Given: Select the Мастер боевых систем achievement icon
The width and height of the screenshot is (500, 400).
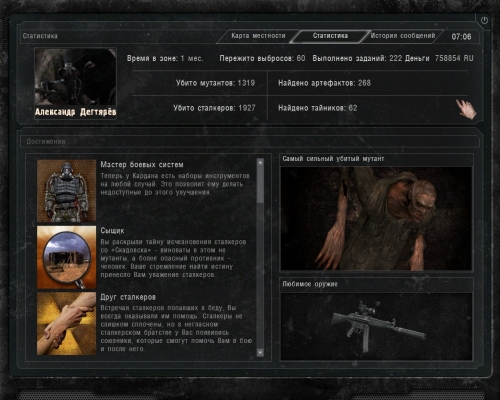Looking at the screenshot, I should tap(66, 191).
